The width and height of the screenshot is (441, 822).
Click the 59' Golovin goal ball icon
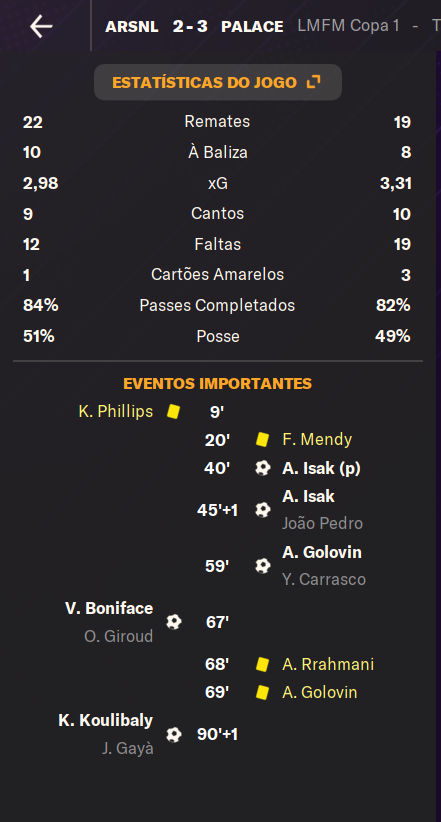click(263, 566)
